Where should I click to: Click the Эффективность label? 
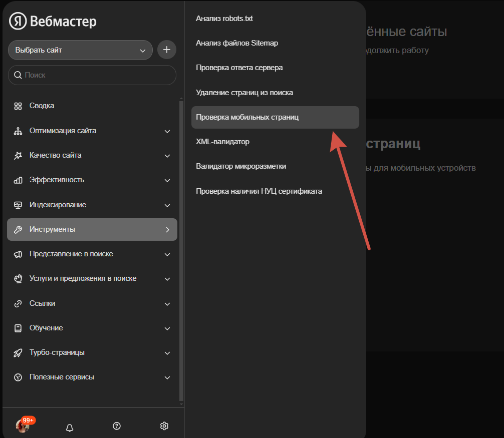pyautogui.click(x=57, y=180)
